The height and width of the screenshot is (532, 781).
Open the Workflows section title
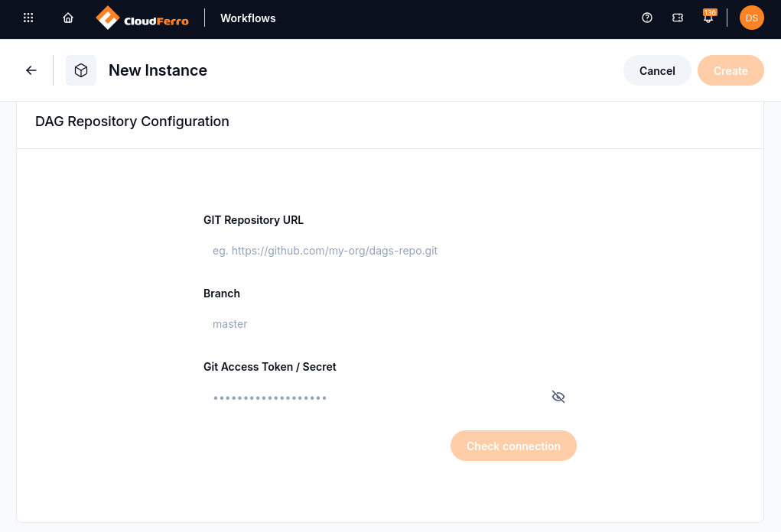point(248,18)
